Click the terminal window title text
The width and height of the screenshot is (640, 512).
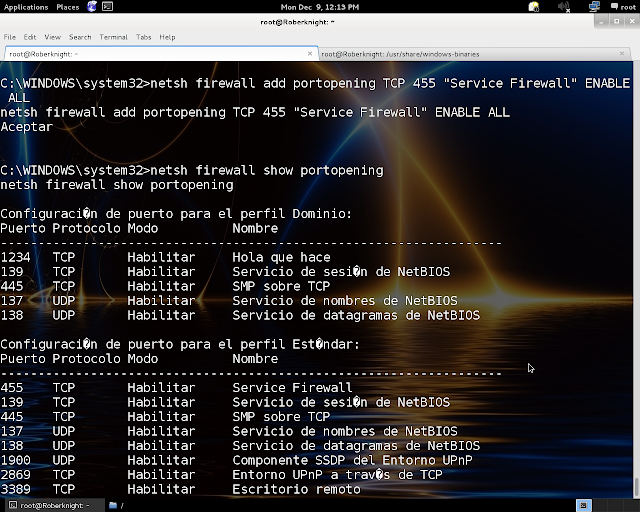coord(297,22)
